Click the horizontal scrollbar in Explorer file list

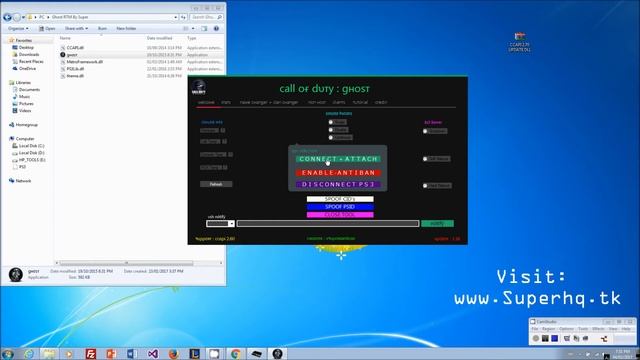tap(127, 263)
